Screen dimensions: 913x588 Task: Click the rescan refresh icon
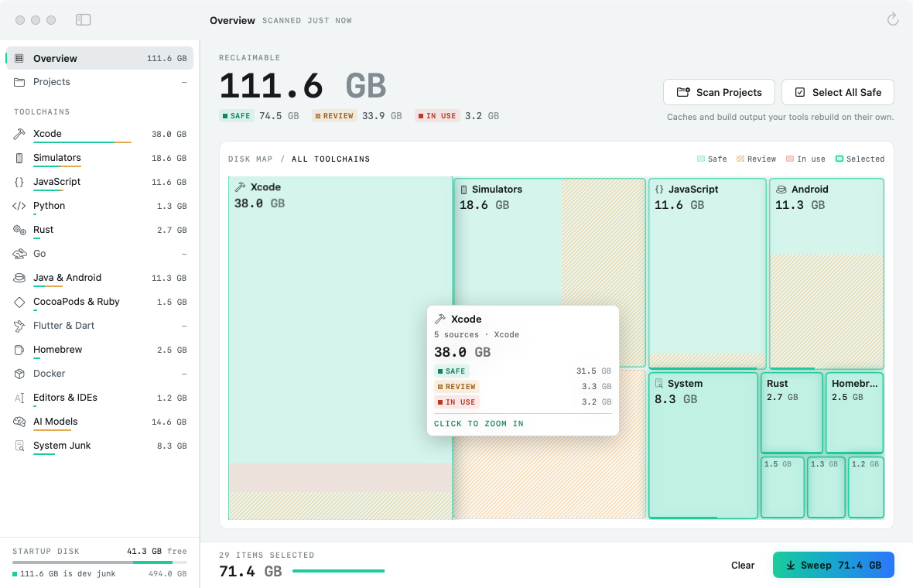click(893, 20)
